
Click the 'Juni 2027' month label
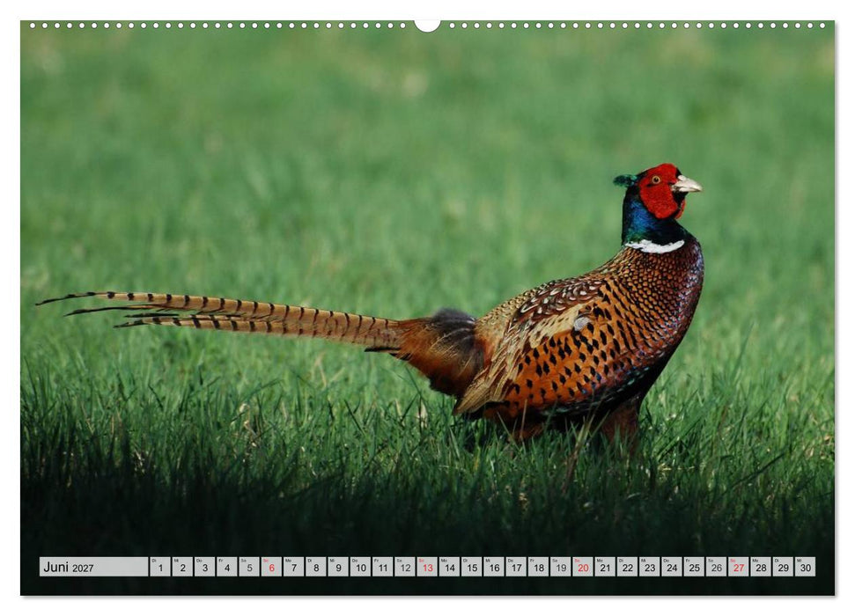pyautogui.click(x=68, y=567)
